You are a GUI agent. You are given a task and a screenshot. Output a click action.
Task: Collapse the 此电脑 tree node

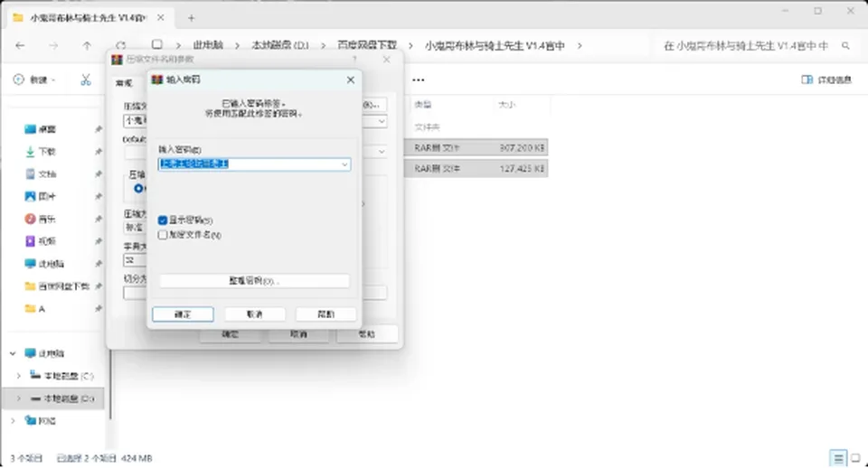[x=13, y=353]
